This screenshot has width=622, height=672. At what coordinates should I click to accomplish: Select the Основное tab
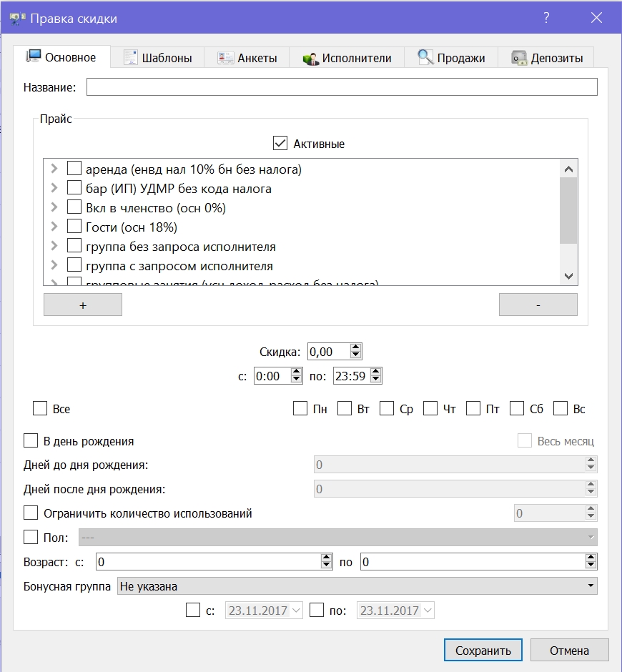61,56
